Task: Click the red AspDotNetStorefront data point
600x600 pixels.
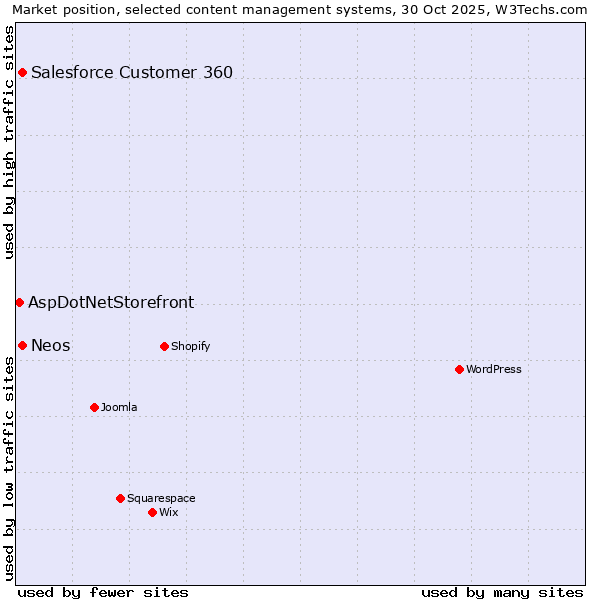Action: tap(19, 302)
